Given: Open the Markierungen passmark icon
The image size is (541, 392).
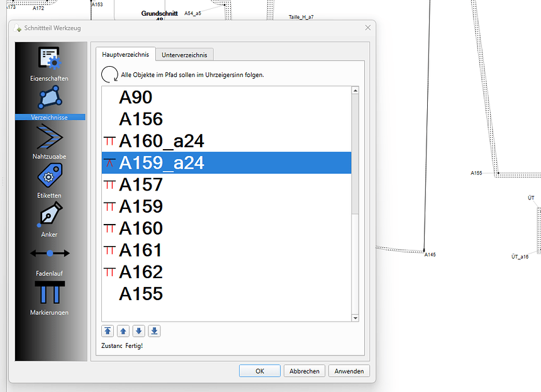Looking at the screenshot, I should coord(50,293).
